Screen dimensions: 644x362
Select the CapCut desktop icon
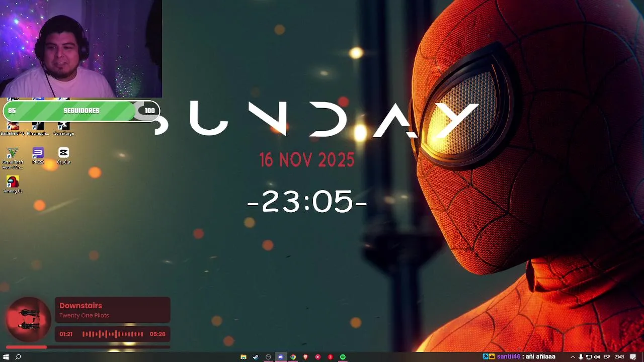pos(63,156)
